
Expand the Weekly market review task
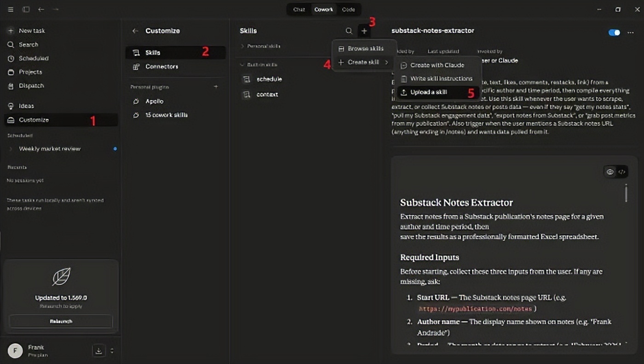(11, 149)
